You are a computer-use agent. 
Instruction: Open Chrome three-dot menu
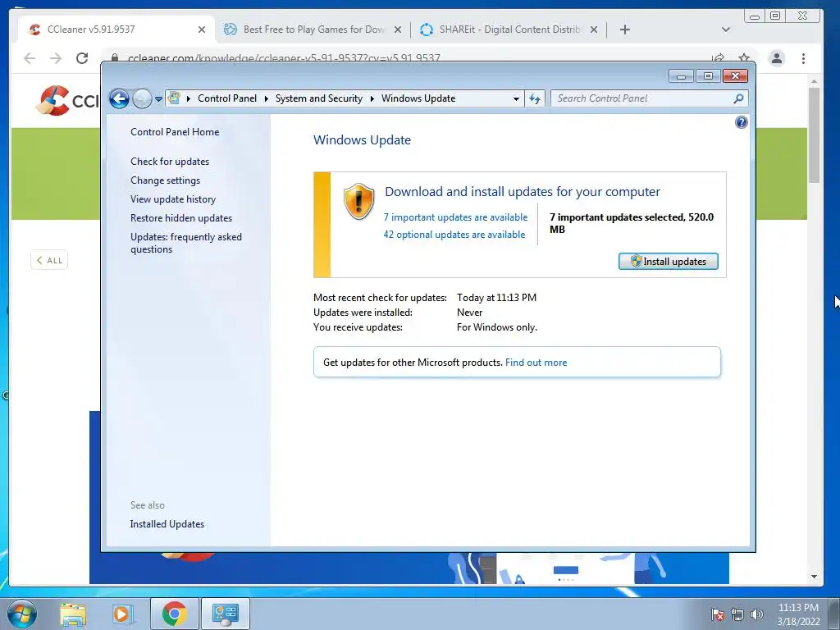[803, 58]
